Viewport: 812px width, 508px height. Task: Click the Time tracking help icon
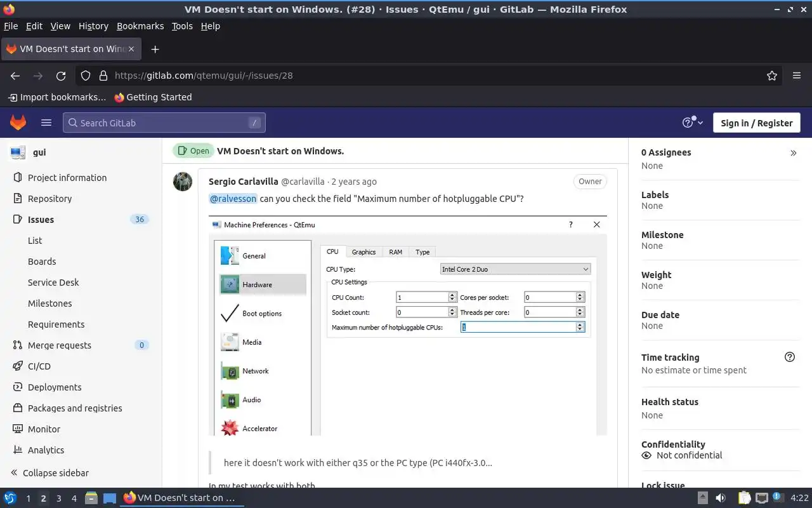tap(790, 357)
